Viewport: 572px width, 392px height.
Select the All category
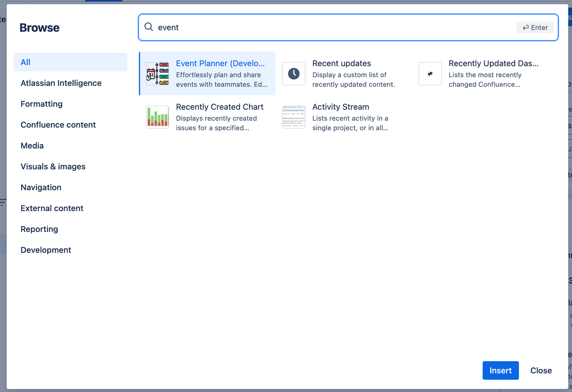pyautogui.click(x=26, y=62)
